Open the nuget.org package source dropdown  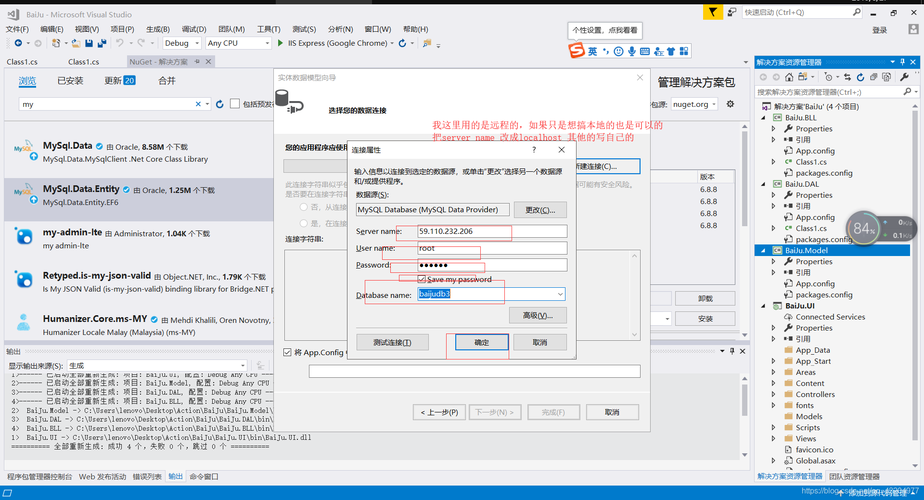tap(694, 104)
